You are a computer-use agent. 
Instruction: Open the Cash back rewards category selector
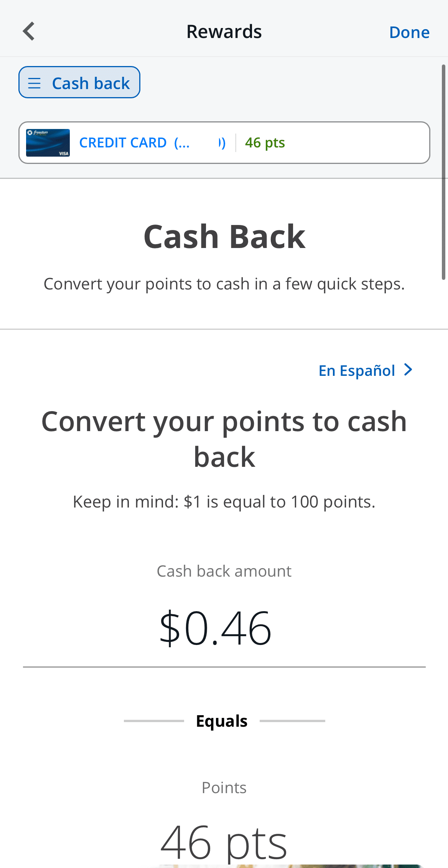pos(79,82)
